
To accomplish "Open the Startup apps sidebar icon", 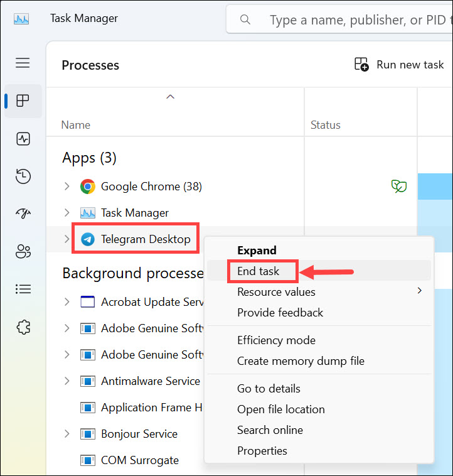I will click(x=23, y=214).
